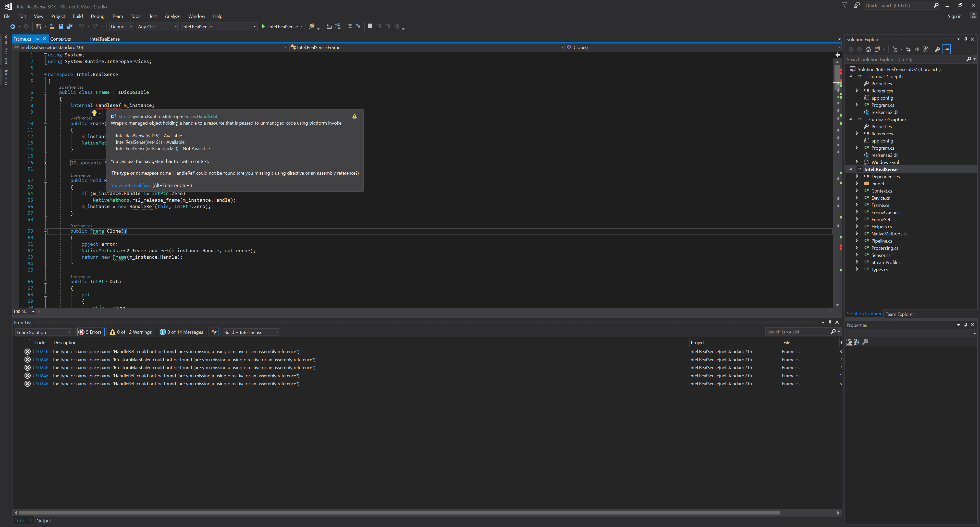Image resolution: width=980 pixels, height=527 pixels.
Task: Click the Home icon in Solution Explorer
Action: coord(868,49)
